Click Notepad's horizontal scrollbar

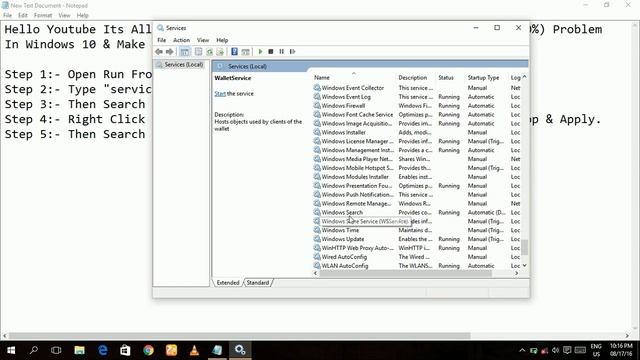(x=240, y=336)
